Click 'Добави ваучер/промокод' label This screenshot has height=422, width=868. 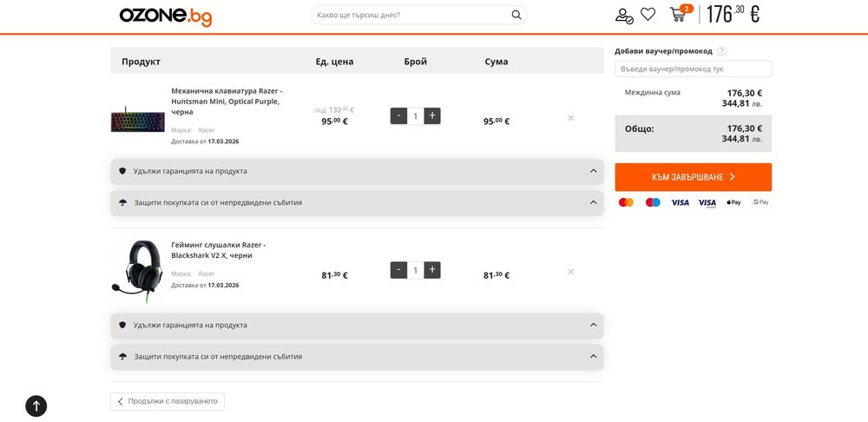pyautogui.click(x=664, y=51)
